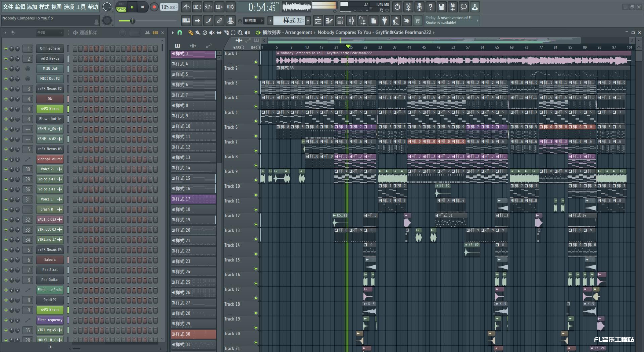
Task: Open the channel rack view button
Action: pyautogui.click(x=340, y=21)
